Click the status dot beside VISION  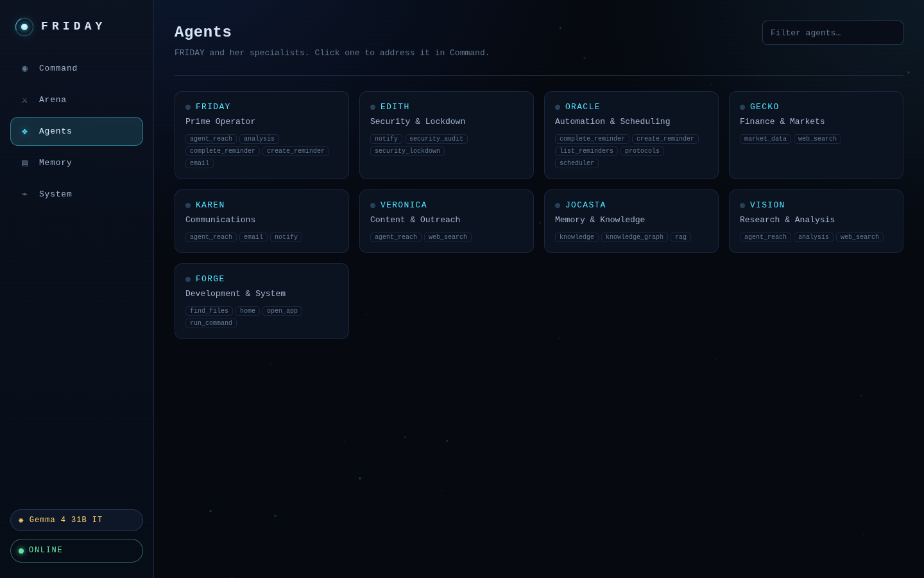pos(742,206)
